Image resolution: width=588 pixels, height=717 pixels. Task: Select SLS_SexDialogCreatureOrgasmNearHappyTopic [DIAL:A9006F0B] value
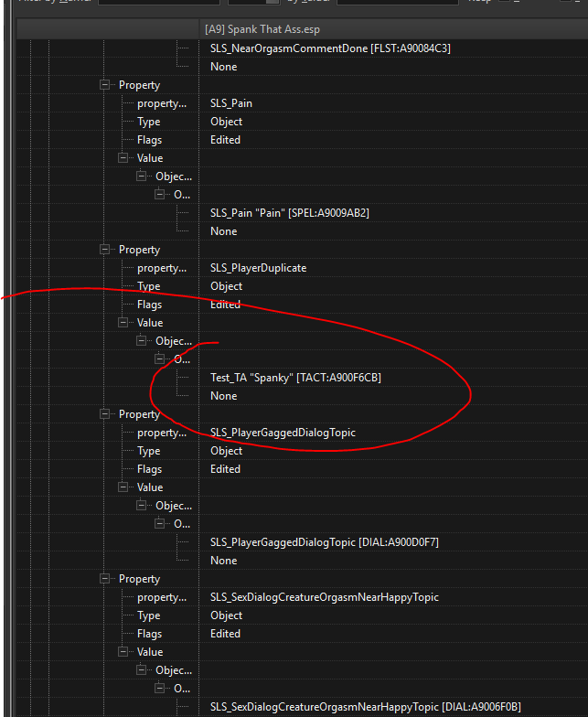[x=366, y=706]
